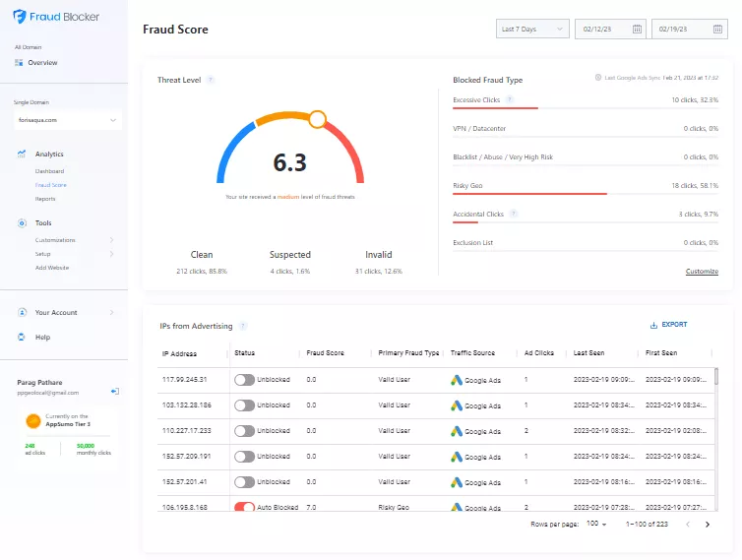Viewport: 742px width, 560px height.
Task: Click the end date field 02/19/23
Action: 690,29
